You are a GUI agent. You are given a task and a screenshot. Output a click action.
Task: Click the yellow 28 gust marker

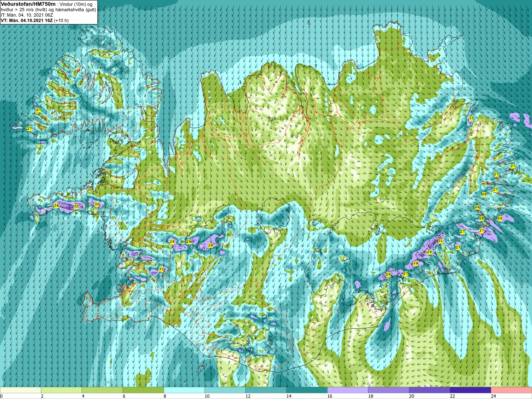[x=481, y=218]
